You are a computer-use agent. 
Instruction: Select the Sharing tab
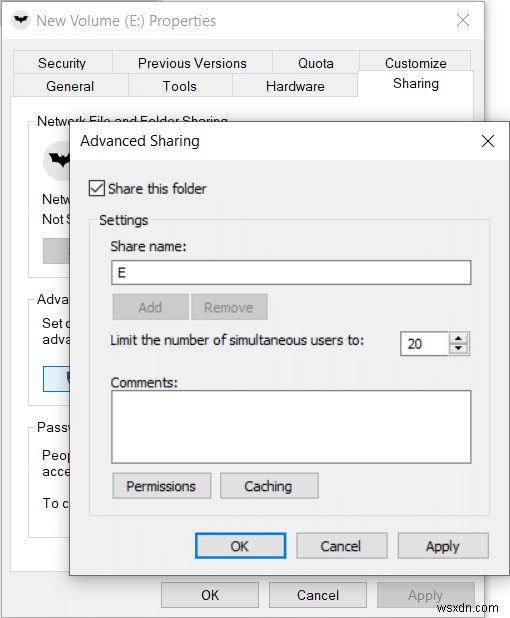point(416,84)
